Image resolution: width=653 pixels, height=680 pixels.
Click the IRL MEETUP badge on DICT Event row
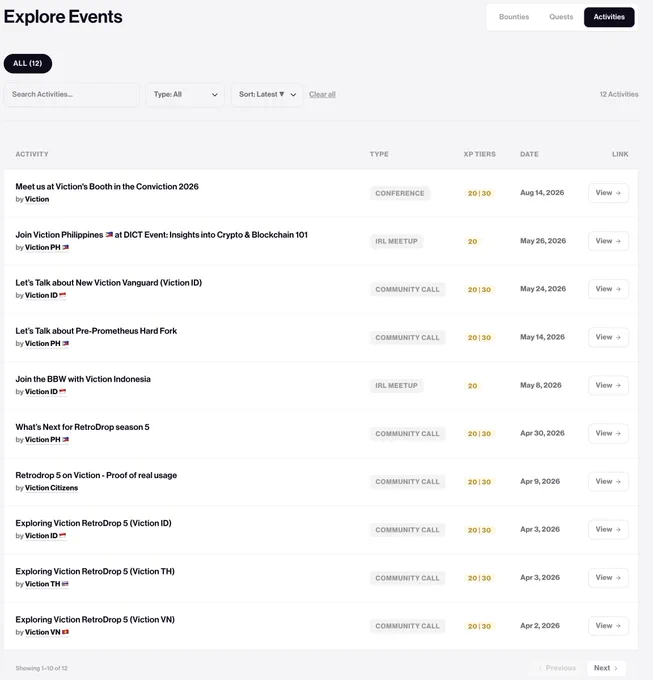point(396,242)
